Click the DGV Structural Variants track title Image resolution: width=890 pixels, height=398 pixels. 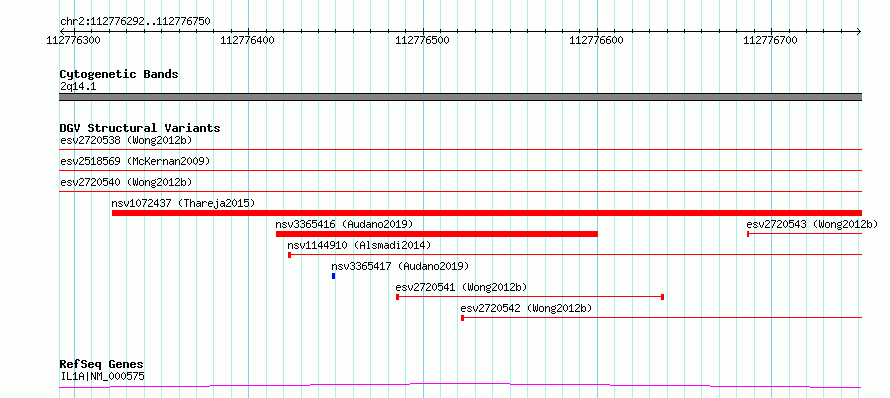pos(140,128)
